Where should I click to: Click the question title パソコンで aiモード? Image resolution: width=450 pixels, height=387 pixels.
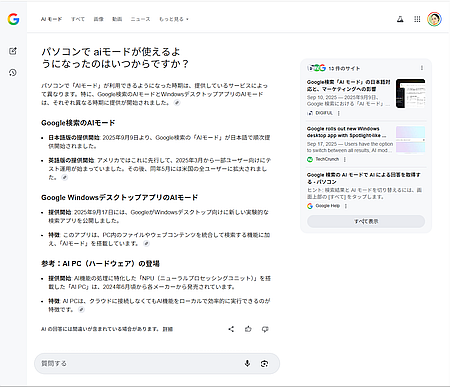[x=114, y=58]
